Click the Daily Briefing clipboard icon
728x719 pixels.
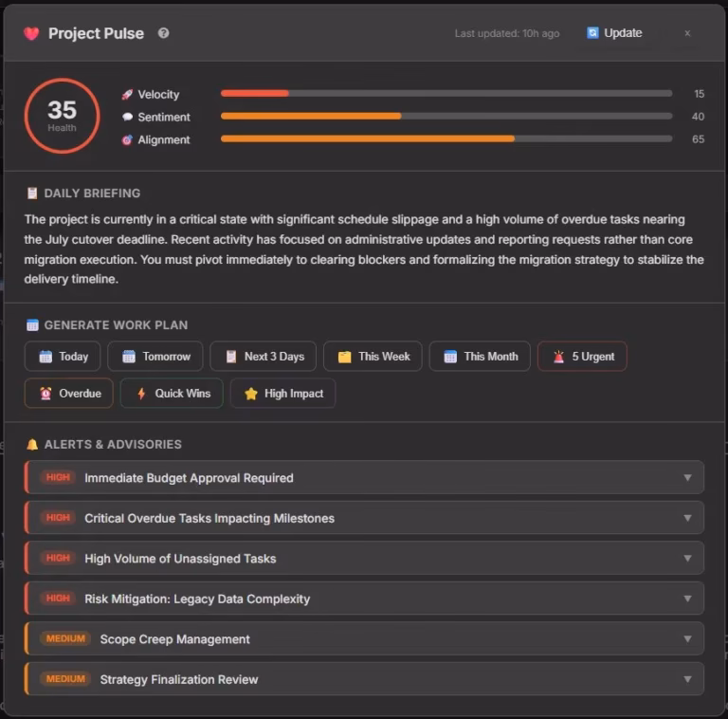coord(32,194)
